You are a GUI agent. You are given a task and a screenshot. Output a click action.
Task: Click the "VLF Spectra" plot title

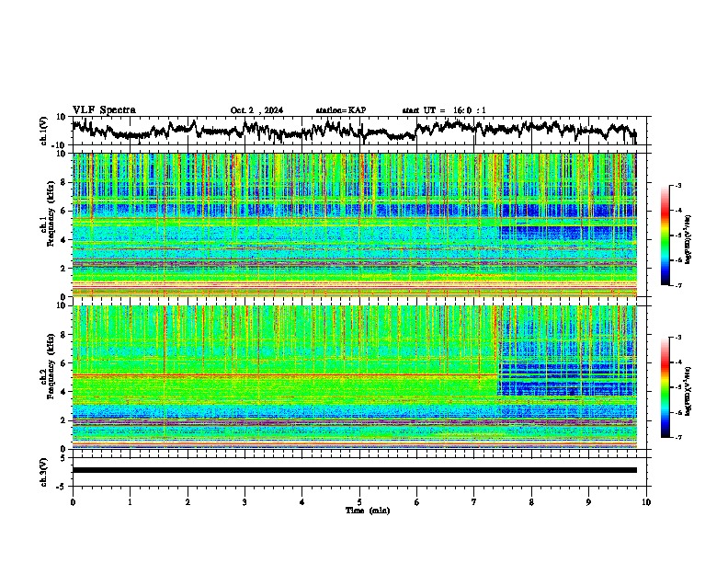[x=104, y=110]
